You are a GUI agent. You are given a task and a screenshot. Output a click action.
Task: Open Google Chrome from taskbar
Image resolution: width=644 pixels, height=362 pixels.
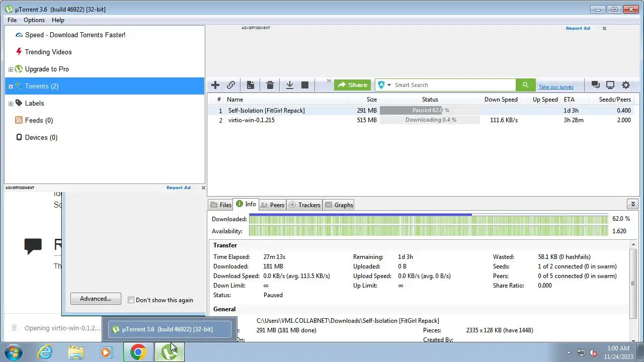(138, 352)
